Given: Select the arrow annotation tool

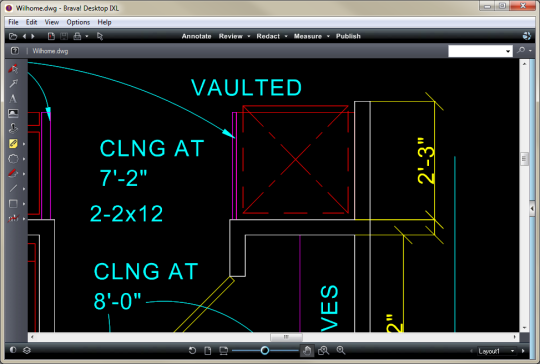Looking at the screenshot, I should click(x=13, y=83).
